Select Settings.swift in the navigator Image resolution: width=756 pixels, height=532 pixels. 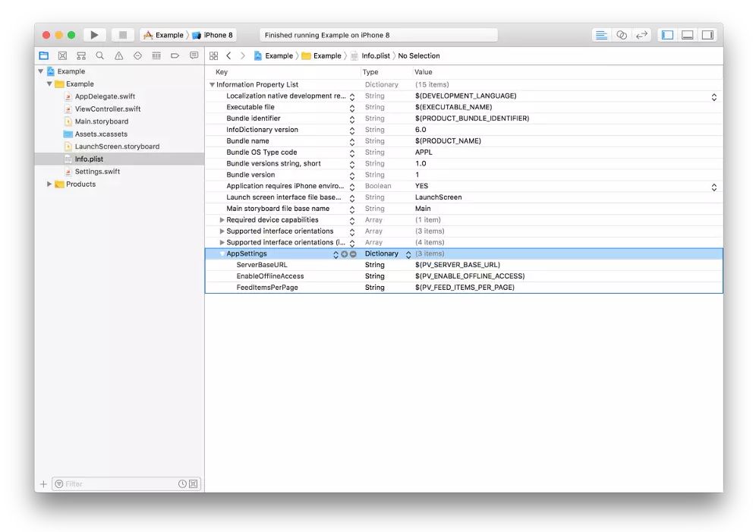97,172
